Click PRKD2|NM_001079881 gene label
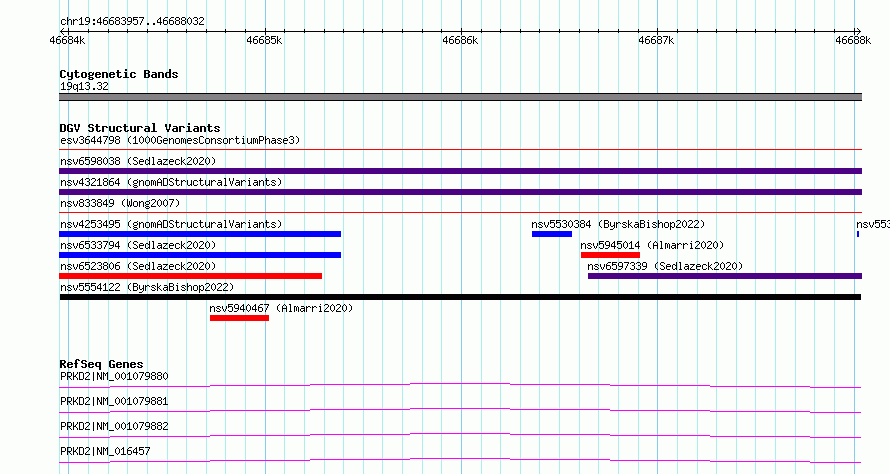The height and width of the screenshot is (474, 890). pos(114,401)
